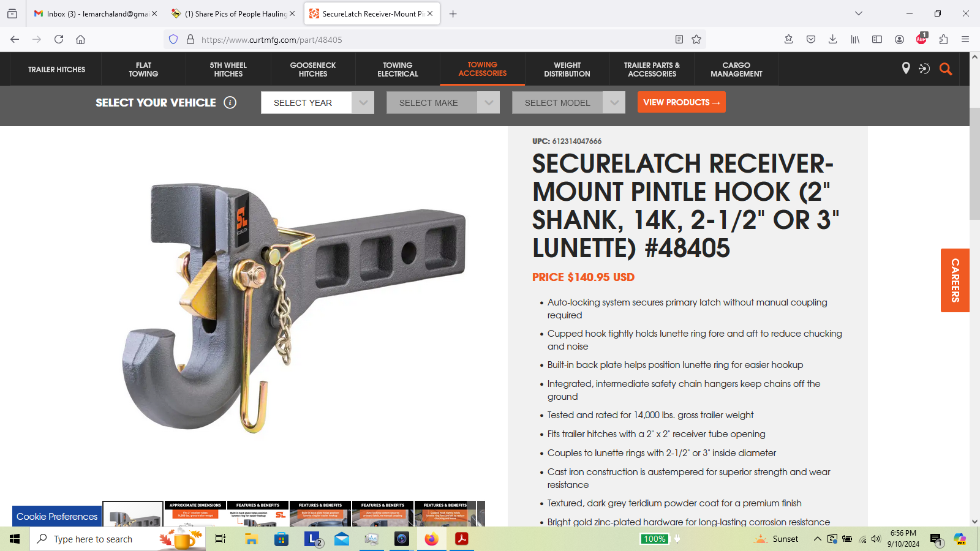Switch to the Gmail Inbox tab
Image resolution: width=980 pixels, height=551 pixels.
click(96, 13)
